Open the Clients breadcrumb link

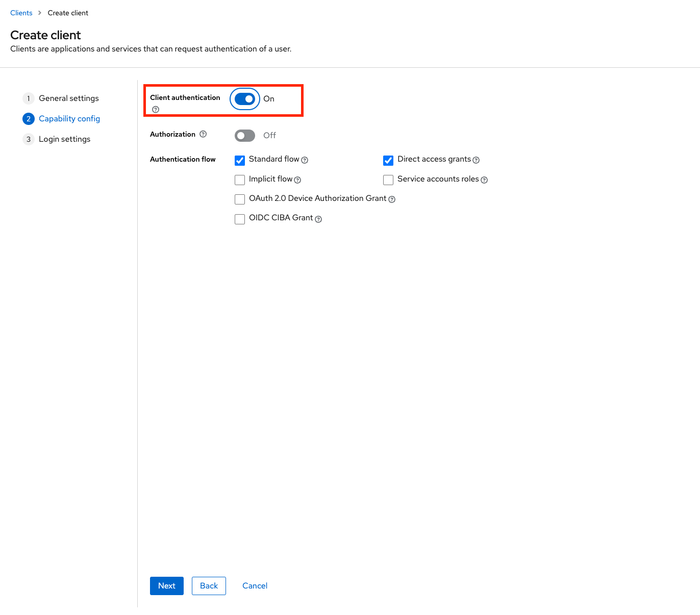click(21, 12)
